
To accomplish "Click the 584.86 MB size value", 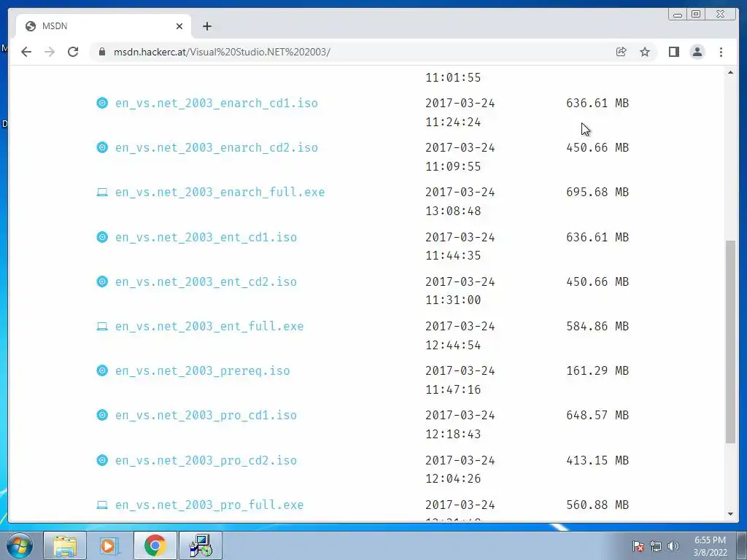I will tap(597, 327).
